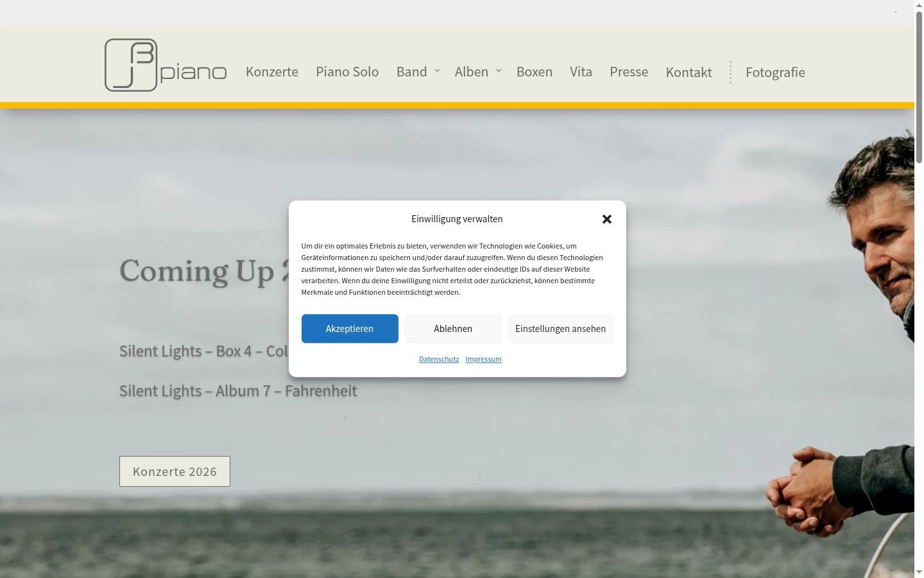Viewport: 924px width, 578px height.
Task: Open Einstellungen ansehen preferences
Action: (x=561, y=329)
